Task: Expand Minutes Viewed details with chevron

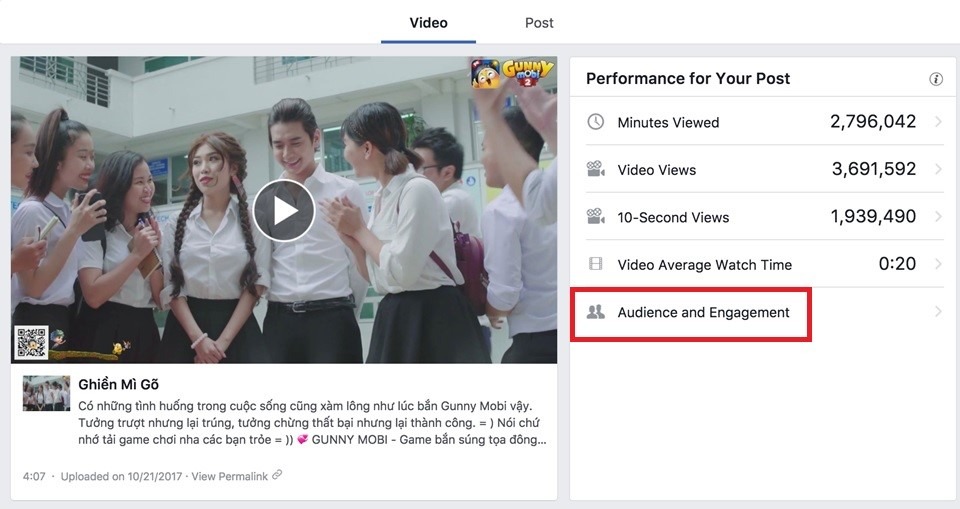Action: 938,122
